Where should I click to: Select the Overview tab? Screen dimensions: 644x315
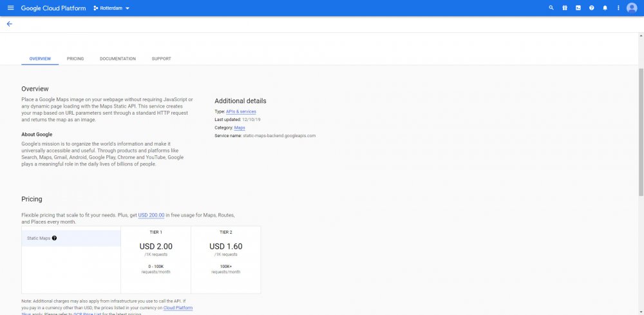coord(40,59)
